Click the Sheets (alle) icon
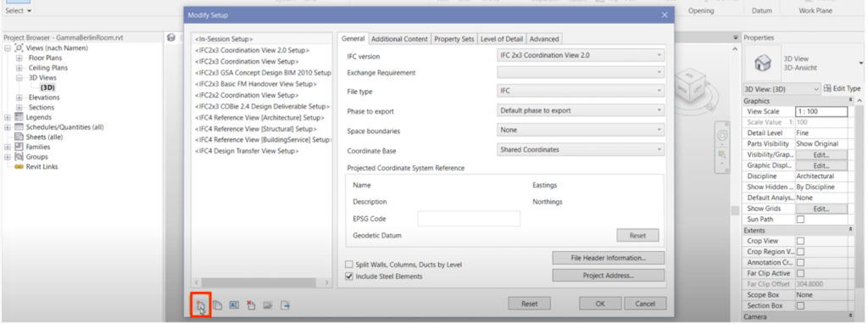The height and width of the screenshot is (324, 868). (x=19, y=137)
